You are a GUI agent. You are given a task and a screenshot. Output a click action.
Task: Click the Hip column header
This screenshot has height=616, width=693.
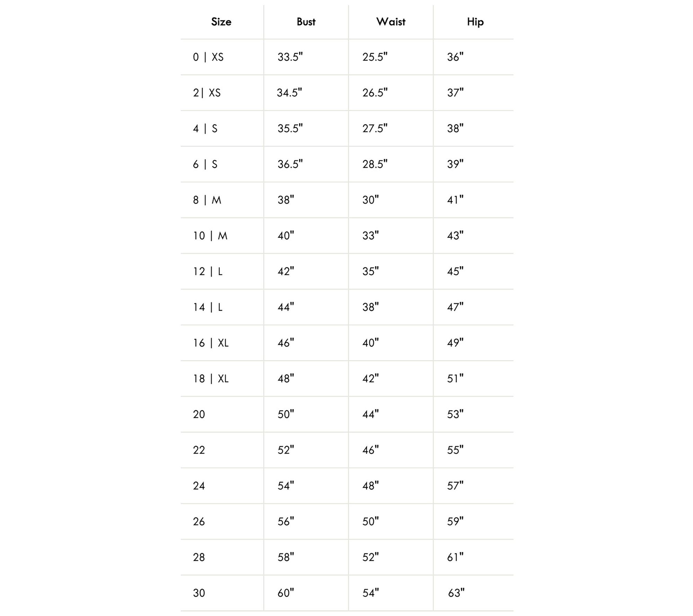click(475, 22)
